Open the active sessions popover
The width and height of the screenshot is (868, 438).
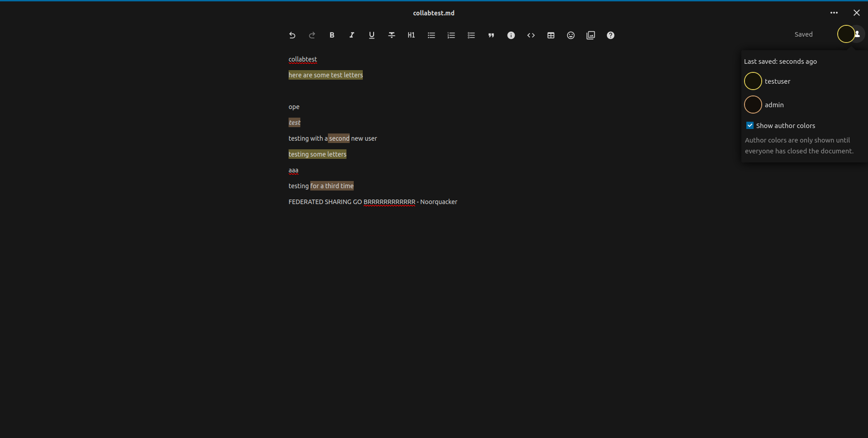[849, 34]
